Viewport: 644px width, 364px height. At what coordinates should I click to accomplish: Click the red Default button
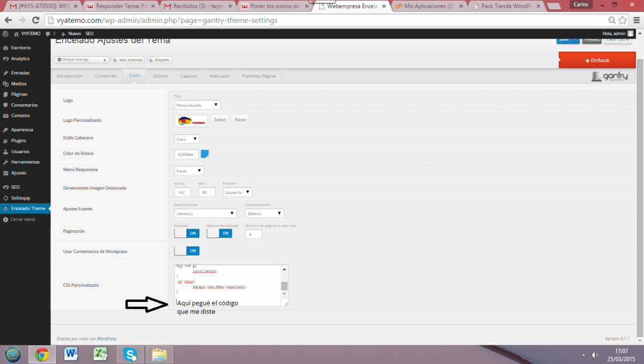coord(597,60)
